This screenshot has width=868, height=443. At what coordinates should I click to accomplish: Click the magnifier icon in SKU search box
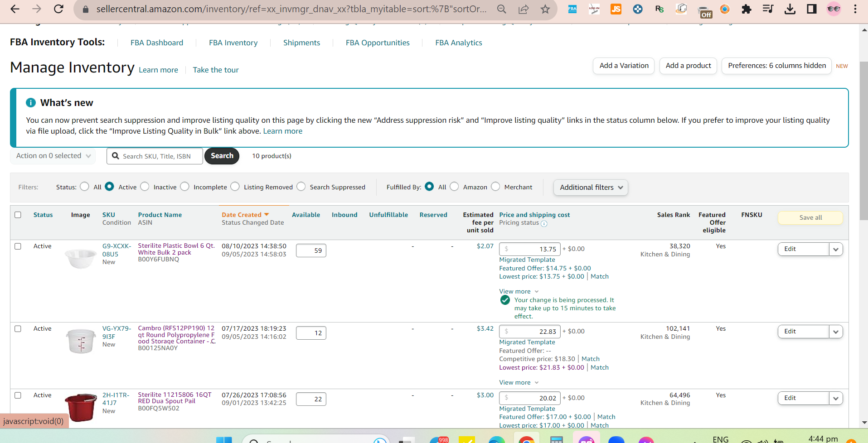[x=116, y=156]
